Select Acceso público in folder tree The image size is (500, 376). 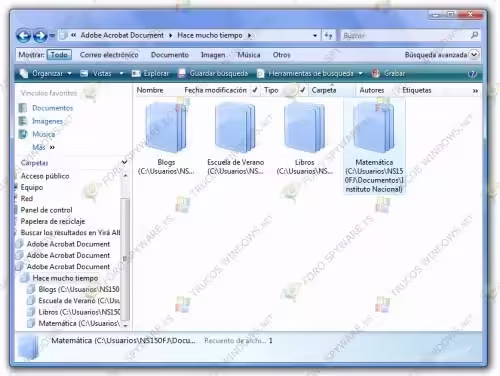tap(45, 176)
